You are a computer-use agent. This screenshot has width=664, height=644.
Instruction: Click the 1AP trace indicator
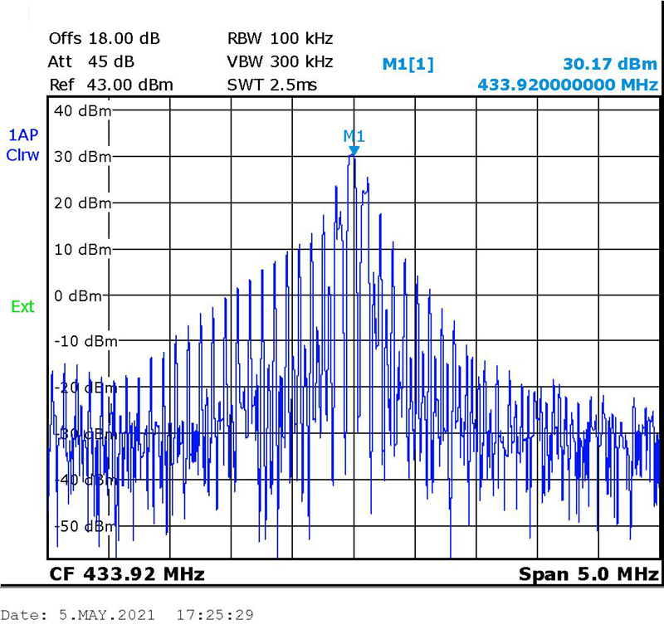coord(22,135)
